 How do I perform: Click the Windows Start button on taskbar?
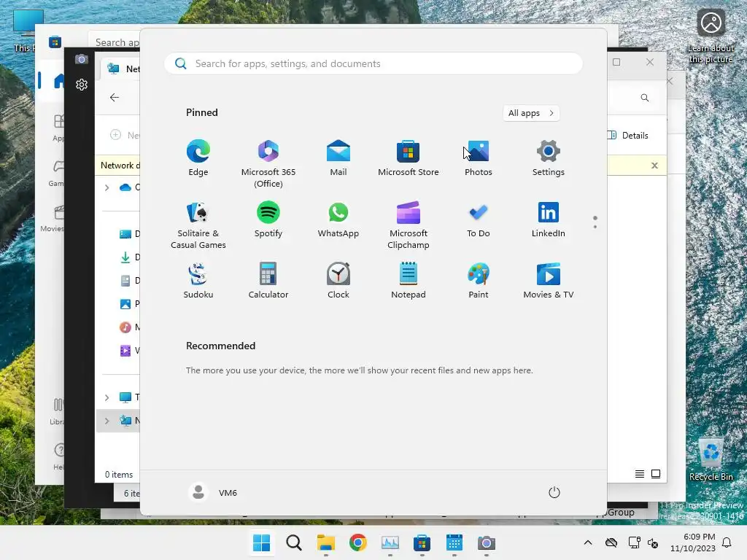tap(262, 542)
